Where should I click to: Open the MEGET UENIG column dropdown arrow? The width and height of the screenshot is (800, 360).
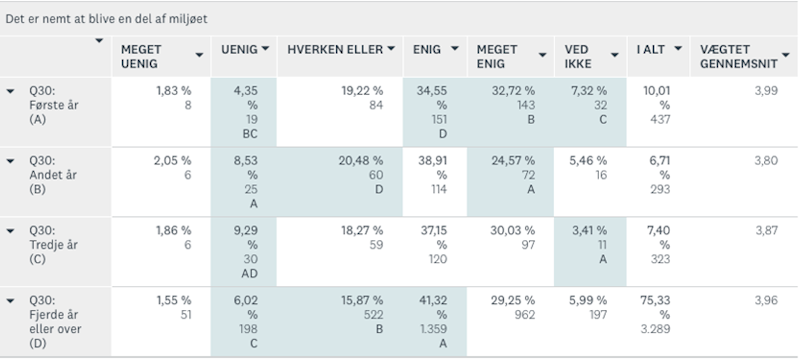[x=199, y=55]
